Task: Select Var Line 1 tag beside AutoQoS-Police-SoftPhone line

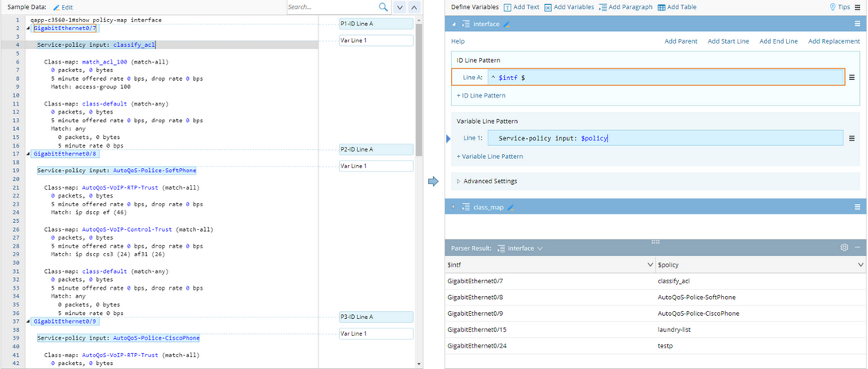Action: click(376, 166)
